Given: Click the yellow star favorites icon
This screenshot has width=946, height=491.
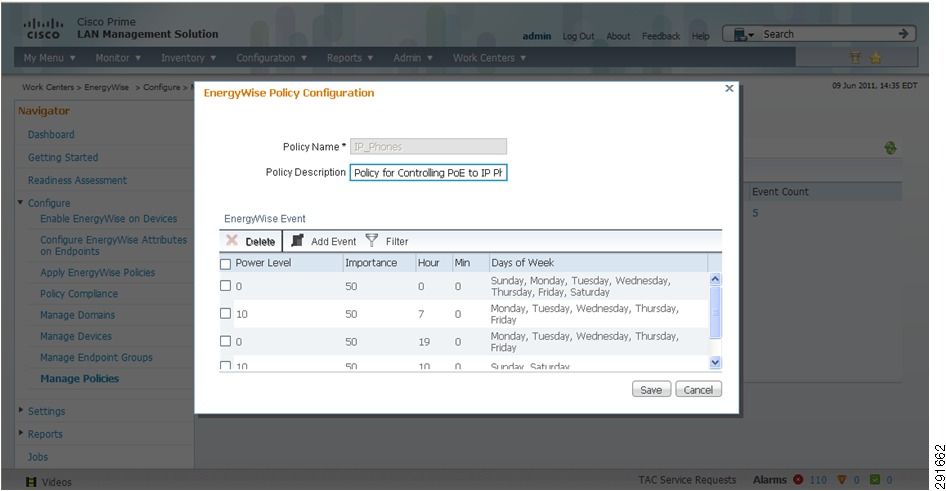Looking at the screenshot, I should [x=875, y=57].
